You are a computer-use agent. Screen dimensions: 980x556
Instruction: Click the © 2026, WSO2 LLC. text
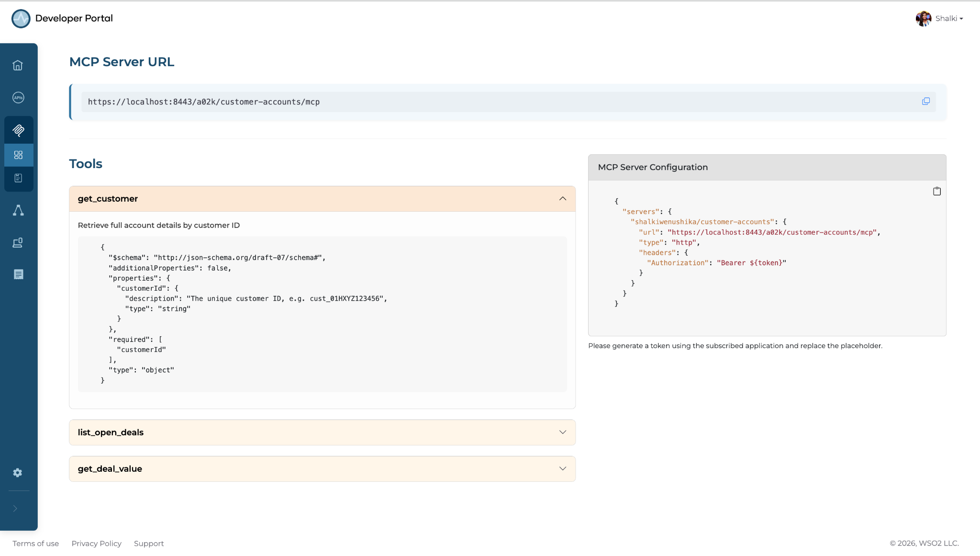point(924,544)
